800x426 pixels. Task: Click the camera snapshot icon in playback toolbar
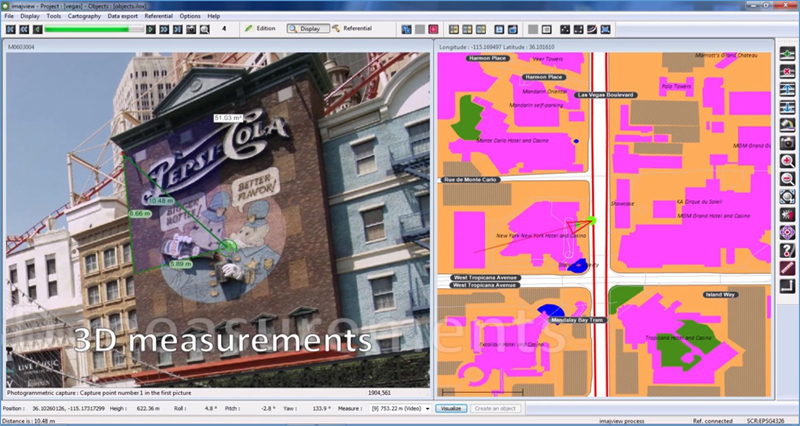point(191,29)
